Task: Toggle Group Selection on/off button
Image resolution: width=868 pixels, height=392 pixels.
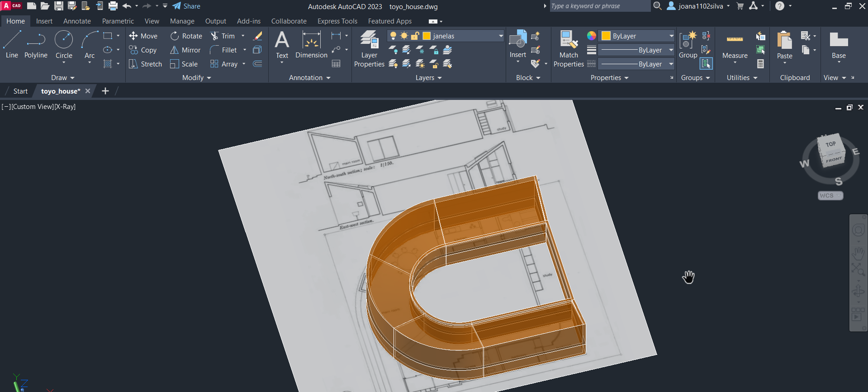Action: 706,64
